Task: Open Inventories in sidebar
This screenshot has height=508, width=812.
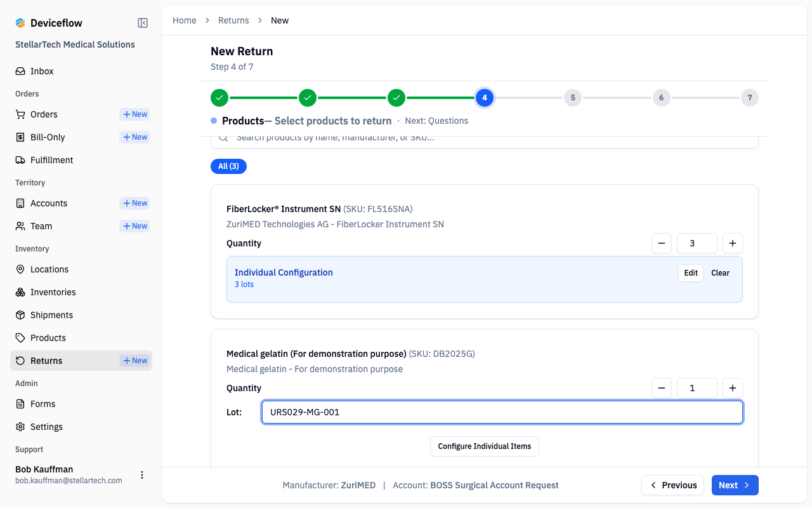Action: (81, 292)
